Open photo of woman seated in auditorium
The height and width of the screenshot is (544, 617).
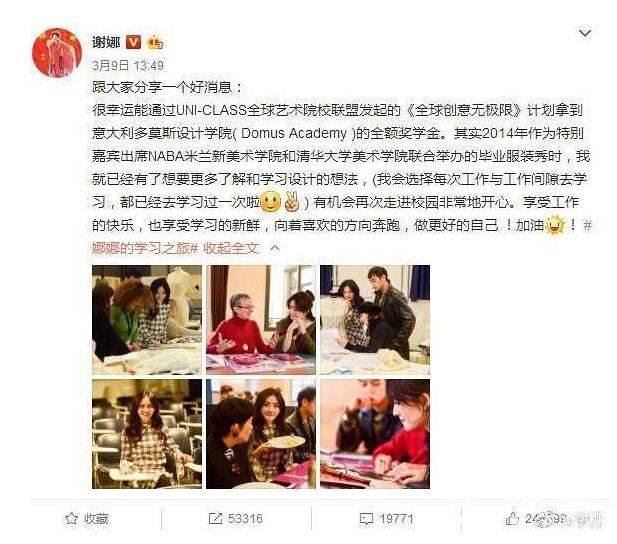click(x=147, y=434)
